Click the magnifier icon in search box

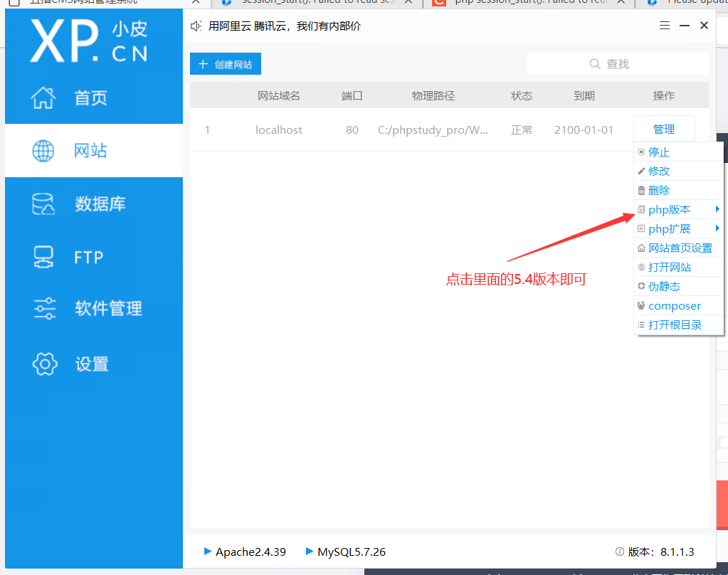coord(595,64)
